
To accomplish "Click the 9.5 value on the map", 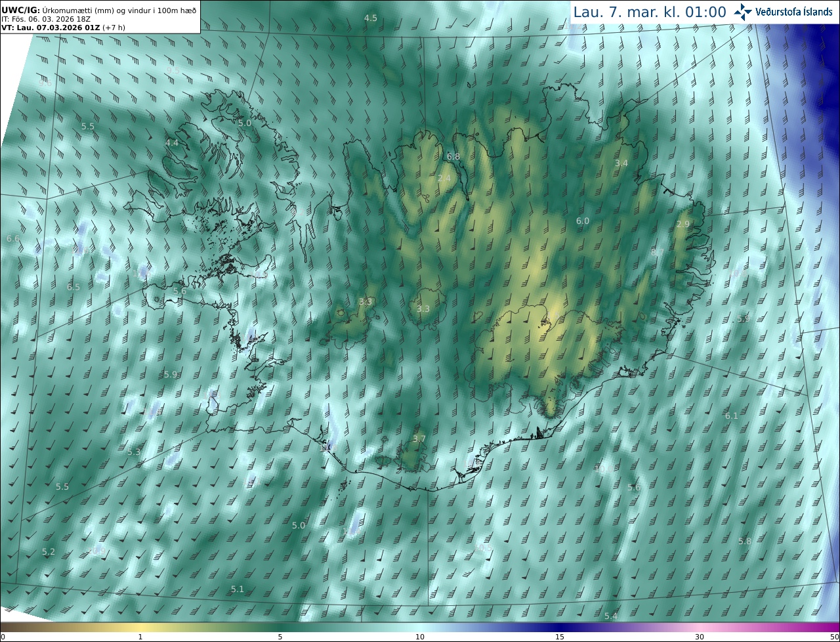I will 173,70.
